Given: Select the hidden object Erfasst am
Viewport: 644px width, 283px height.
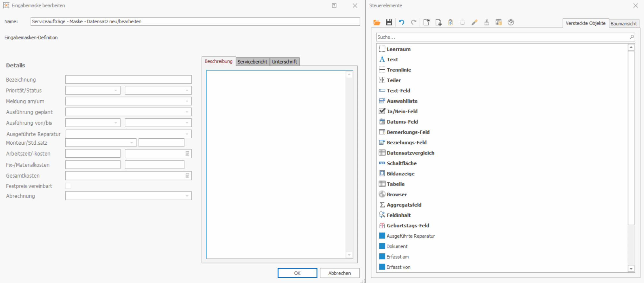Looking at the screenshot, I should click(398, 256).
